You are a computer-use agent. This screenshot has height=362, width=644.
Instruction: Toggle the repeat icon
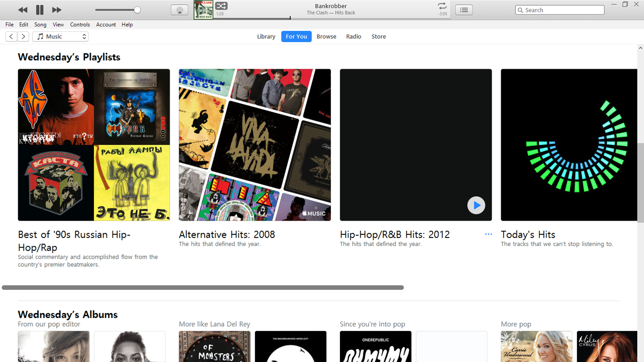click(442, 6)
